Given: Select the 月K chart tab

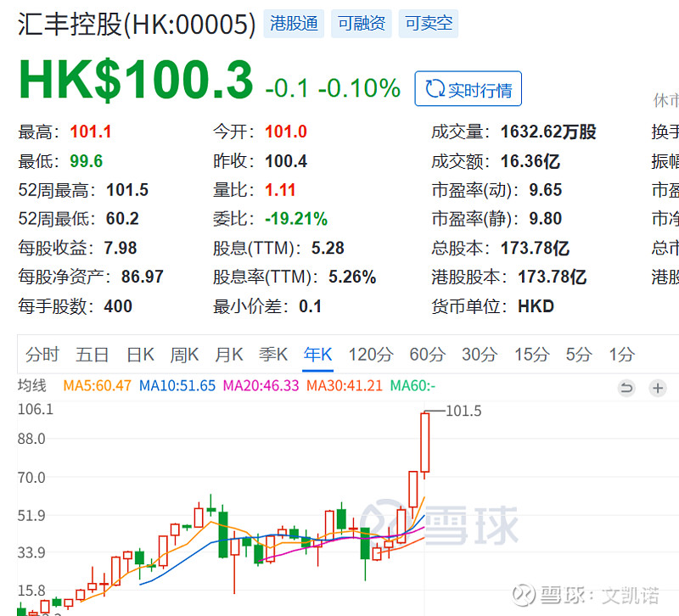Looking at the screenshot, I should tap(229, 355).
